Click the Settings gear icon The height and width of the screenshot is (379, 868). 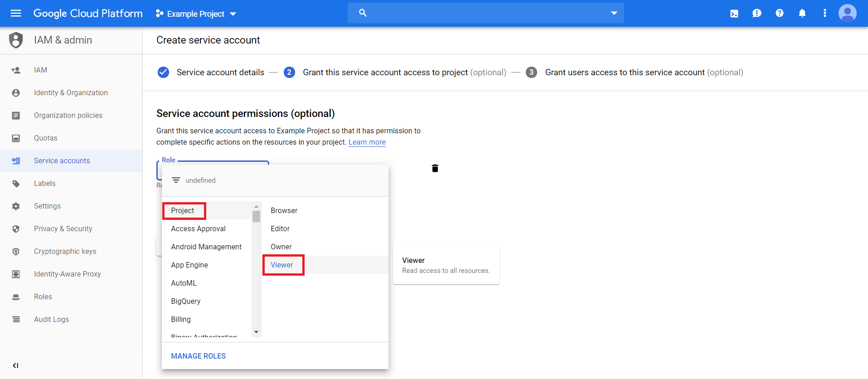tap(16, 206)
